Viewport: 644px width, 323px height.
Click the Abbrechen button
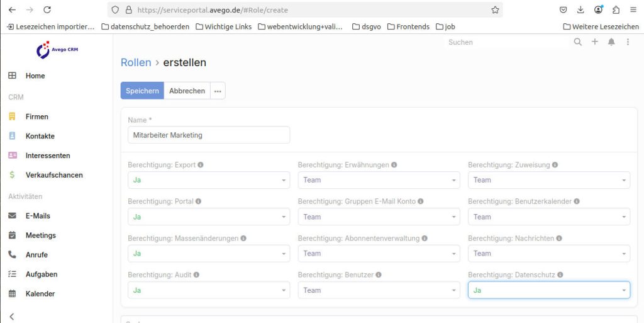tap(187, 91)
